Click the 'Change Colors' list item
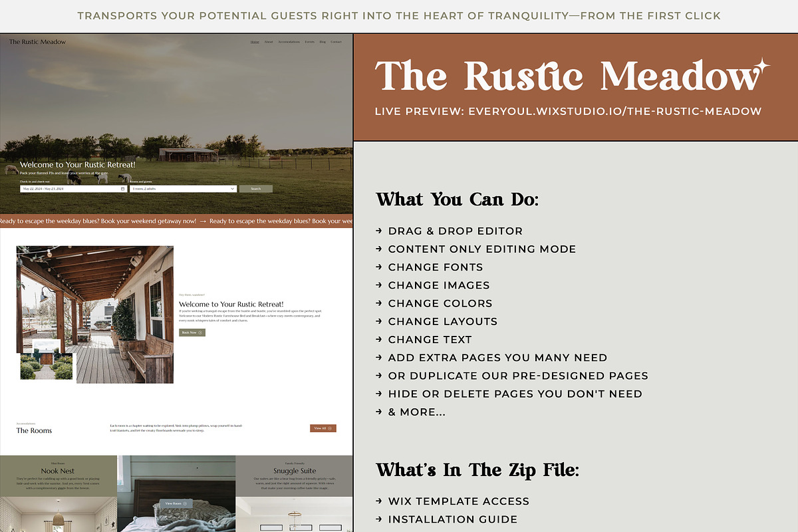 coord(440,303)
